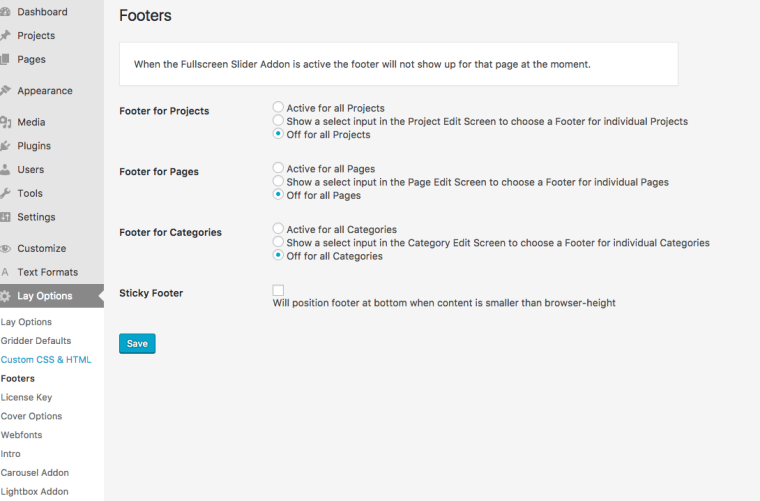Open the Text Formats menu item
760x501 pixels.
click(x=47, y=272)
